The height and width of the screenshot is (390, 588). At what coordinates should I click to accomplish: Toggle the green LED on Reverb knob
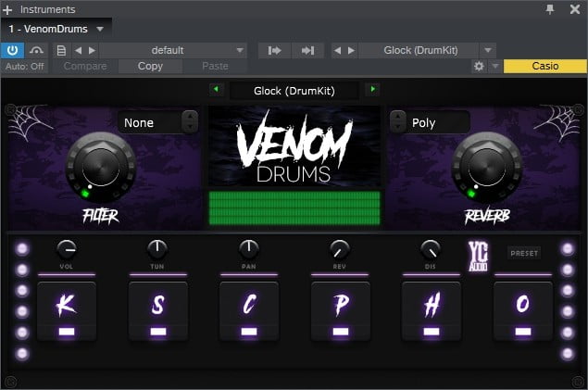pyautogui.click(x=471, y=194)
